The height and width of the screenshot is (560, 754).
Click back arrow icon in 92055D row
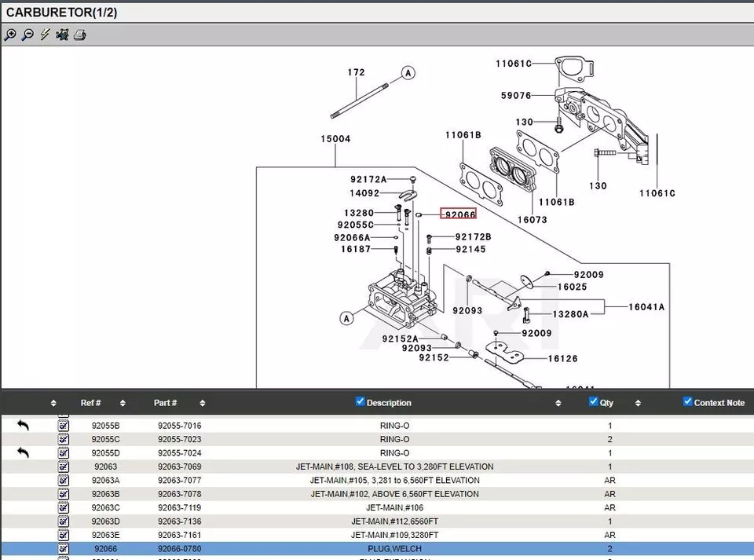pyautogui.click(x=24, y=453)
